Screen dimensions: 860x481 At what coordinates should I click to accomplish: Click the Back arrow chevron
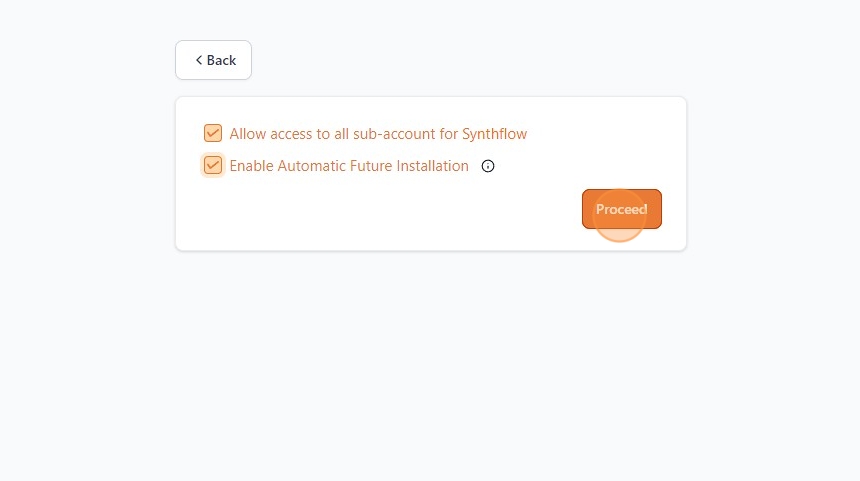[x=199, y=60]
